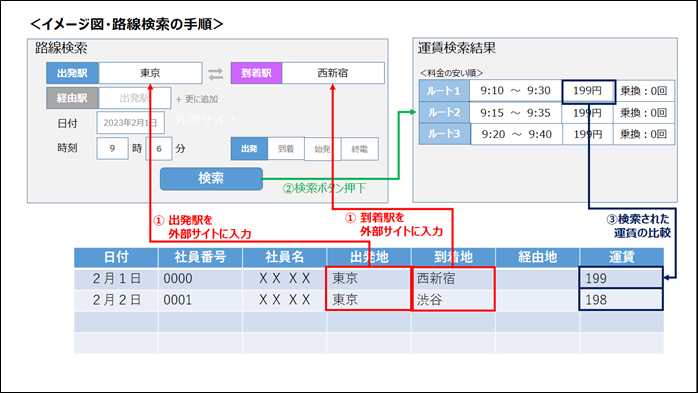
Task: Click the swap stations arrows icon
Action: (216, 74)
